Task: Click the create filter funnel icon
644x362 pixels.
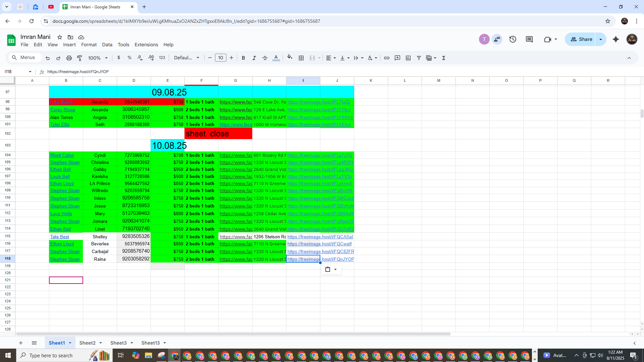Action: click(x=419, y=58)
